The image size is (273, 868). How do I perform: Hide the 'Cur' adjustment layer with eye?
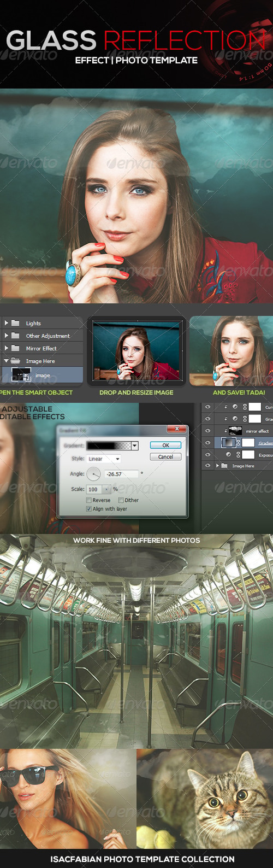[x=207, y=407]
